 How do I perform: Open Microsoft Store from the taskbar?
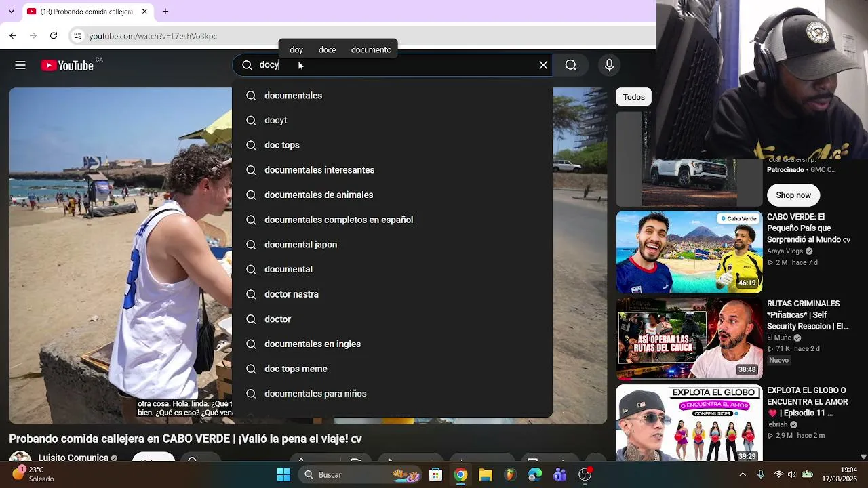[x=435, y=474]
